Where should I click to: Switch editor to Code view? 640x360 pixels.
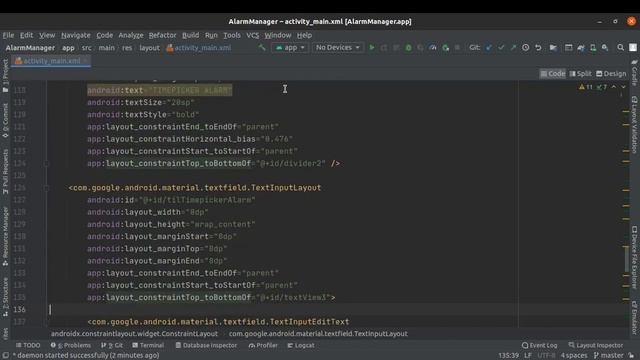click(553, 74)
